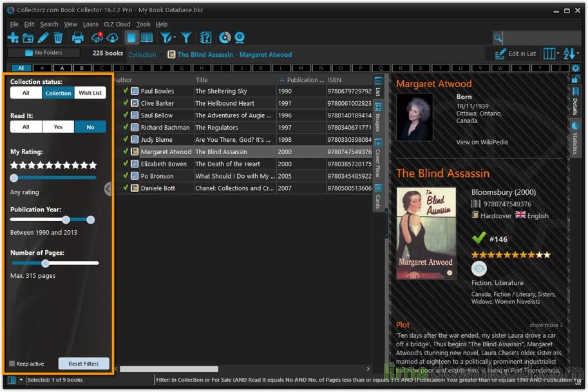Open the Search menu
The width and height of the screenshot is (588, 392).
(49, 24)
